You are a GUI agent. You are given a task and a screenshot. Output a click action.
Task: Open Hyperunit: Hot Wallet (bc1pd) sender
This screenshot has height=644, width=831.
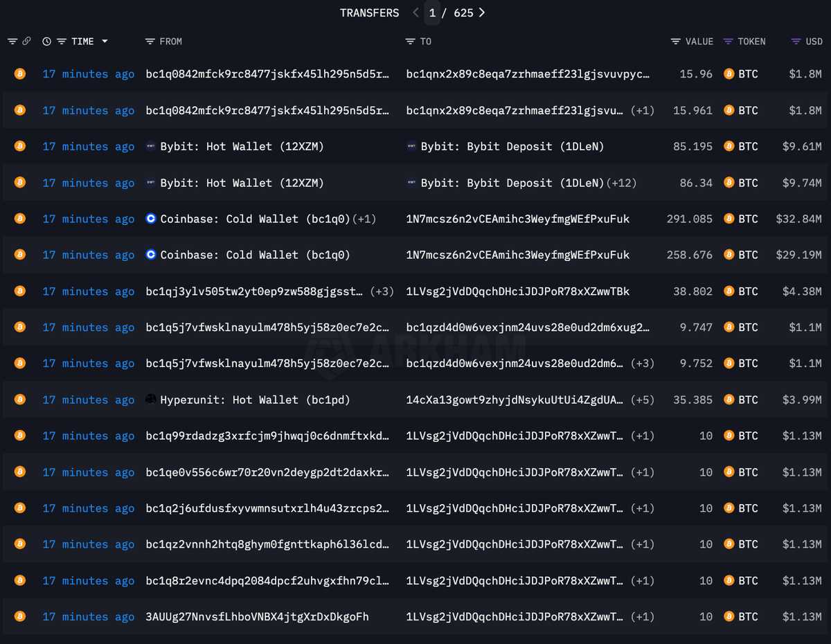[255, 400]
